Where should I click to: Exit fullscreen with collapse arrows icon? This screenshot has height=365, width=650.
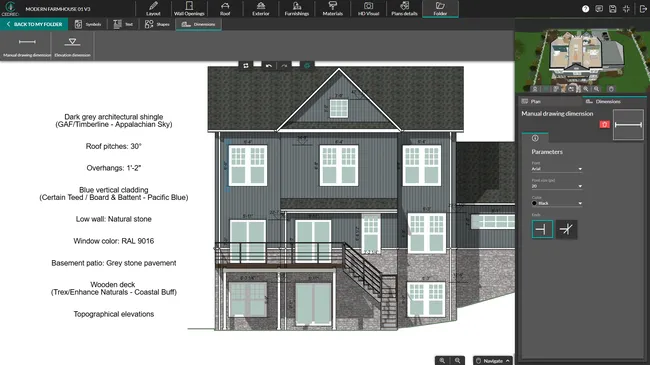coord(626,9)
